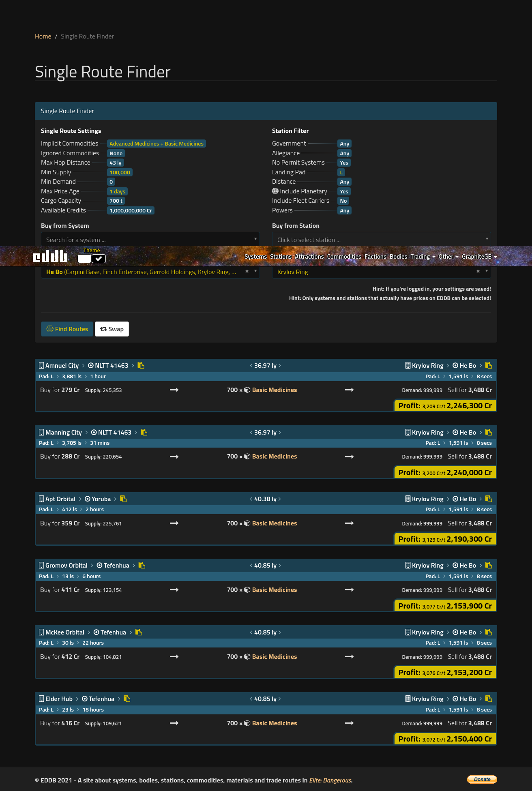
Task: Open Systems menu item
Action: click(255, 257)
